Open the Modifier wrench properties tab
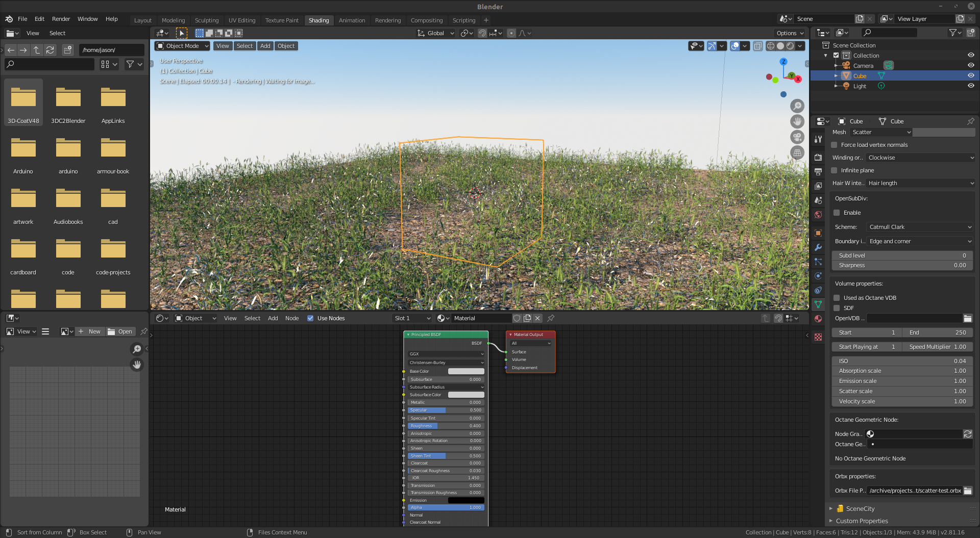This screenshot has width=980, height=538. (818, 247)
